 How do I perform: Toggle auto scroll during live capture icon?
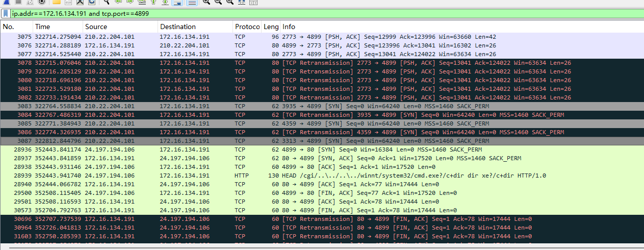point(177,2)
